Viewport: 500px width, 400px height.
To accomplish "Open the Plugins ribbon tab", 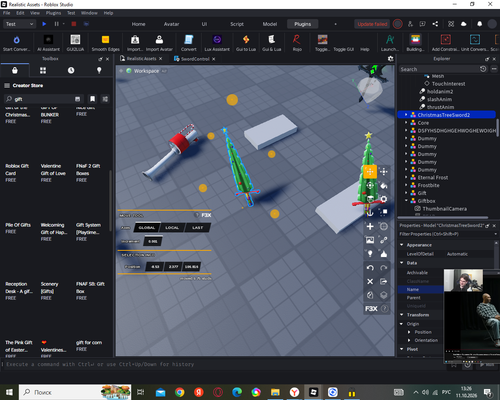I will pos(302,24).
